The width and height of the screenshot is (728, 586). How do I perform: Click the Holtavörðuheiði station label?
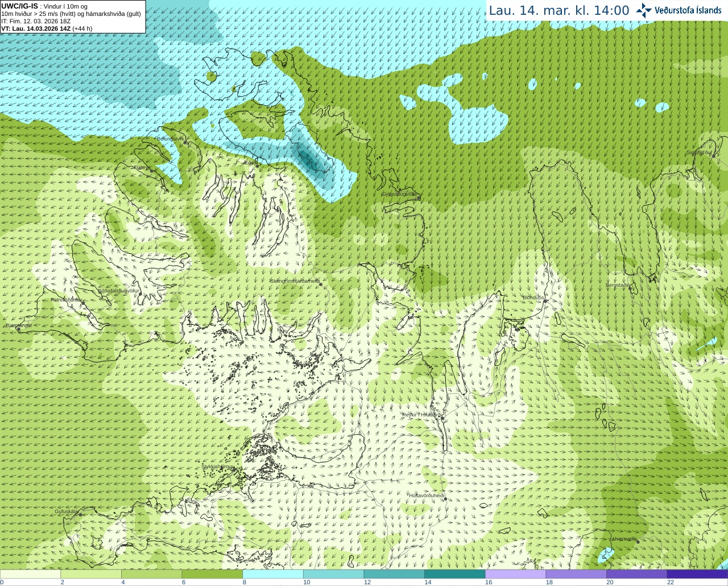point(426,496)
